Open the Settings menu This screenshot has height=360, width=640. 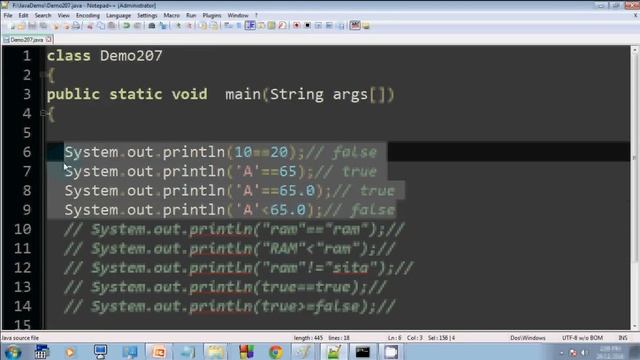pyautogui.click(x=147, y=16)
